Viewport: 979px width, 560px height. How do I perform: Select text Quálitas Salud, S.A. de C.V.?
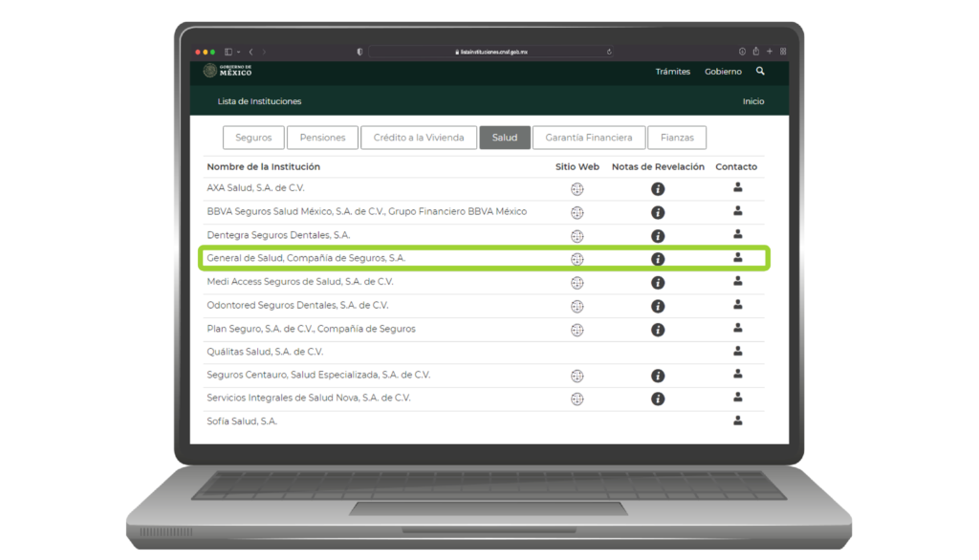click(265, 352)
